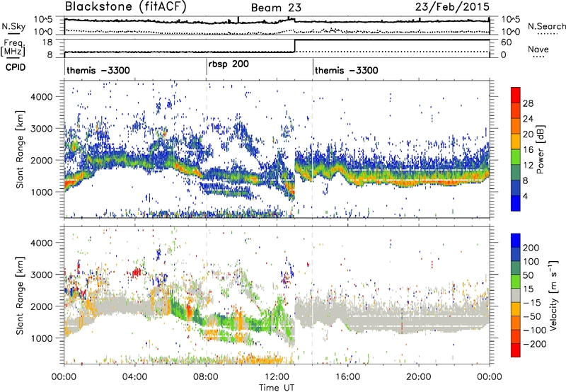The width and height of the screenshot is (566, 392).
Task: Click the '4' tick on Power colorbar
Action: click(x=525, y=196)
